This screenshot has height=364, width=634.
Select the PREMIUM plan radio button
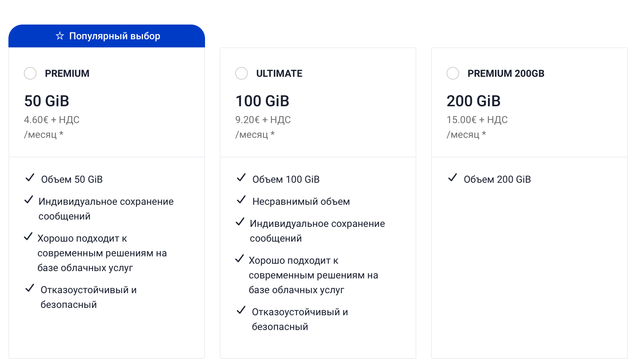pos(30,73)
